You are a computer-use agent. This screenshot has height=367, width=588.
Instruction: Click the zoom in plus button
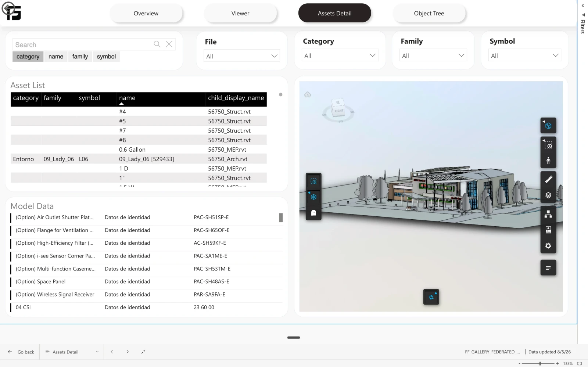557,363
